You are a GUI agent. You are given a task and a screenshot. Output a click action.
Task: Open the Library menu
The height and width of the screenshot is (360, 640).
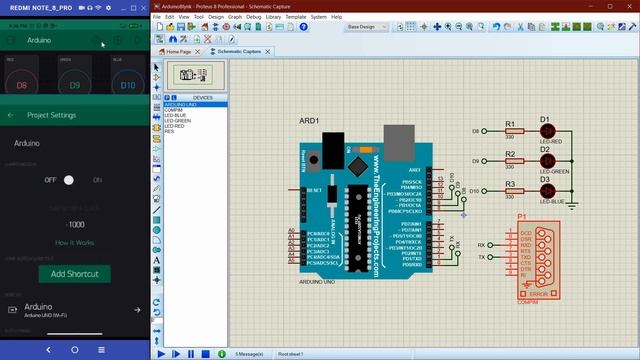click(x=273, y=17)
